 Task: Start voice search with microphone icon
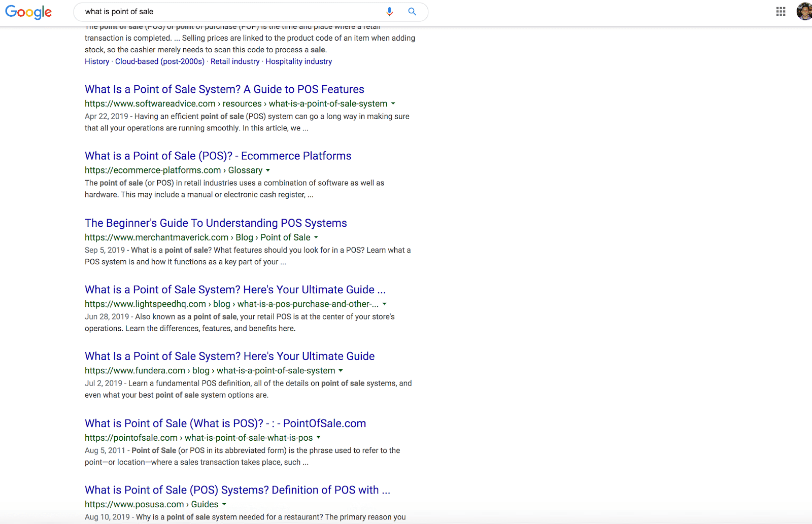pyautogui.click(x=389, y=12)
